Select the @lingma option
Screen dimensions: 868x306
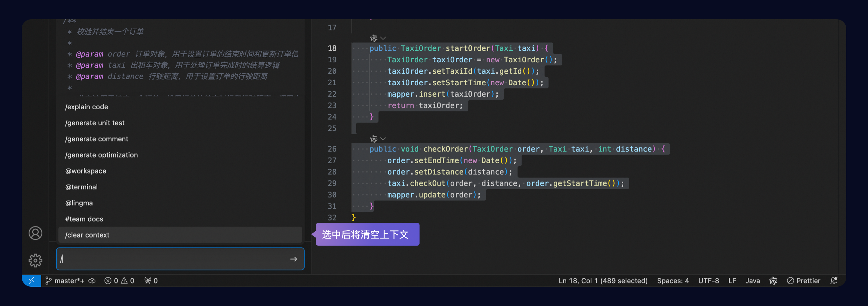[180, 203]
